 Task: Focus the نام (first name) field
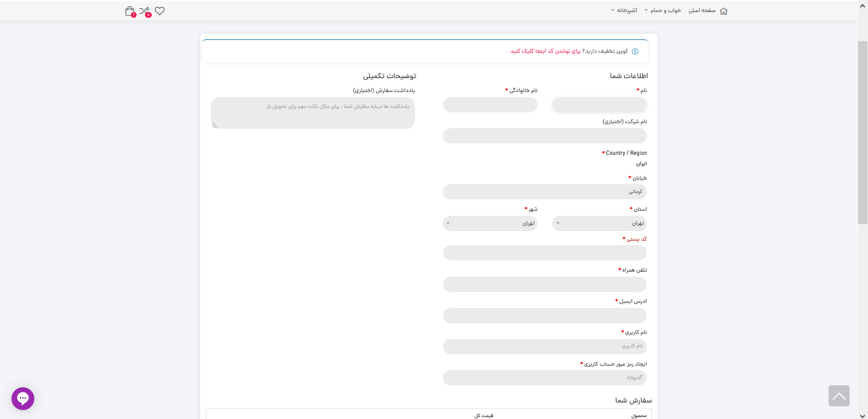599,105
